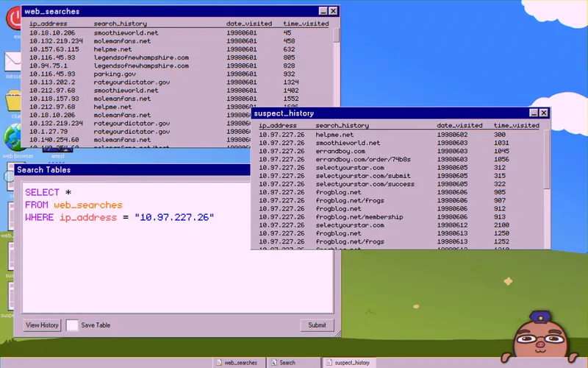Click smoothieworld.net in suspect_history
588x368 pixels.
pyautogui.click(x=348, y=143)
